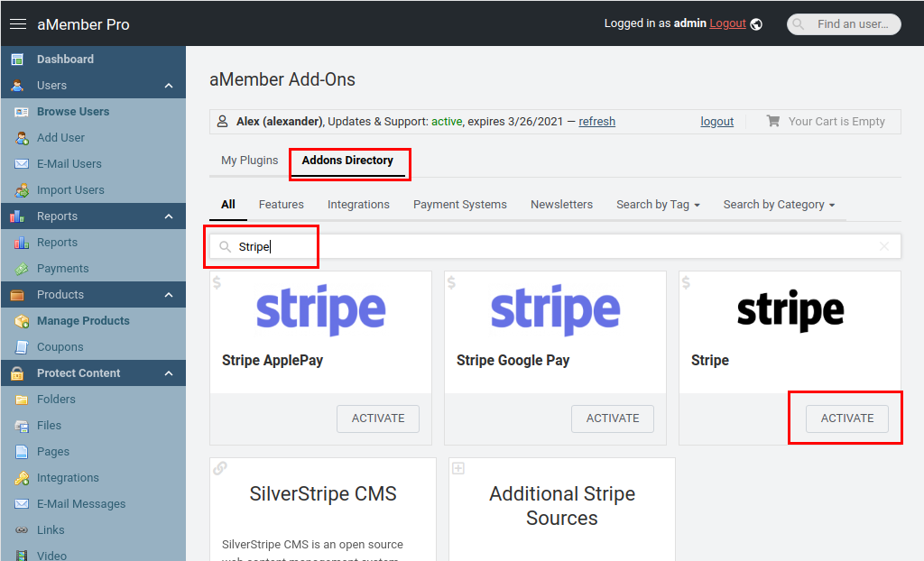Click the Dashboard icon in sidebar
The height and width of the screenshot is (561, 924).
pos(17,60)
